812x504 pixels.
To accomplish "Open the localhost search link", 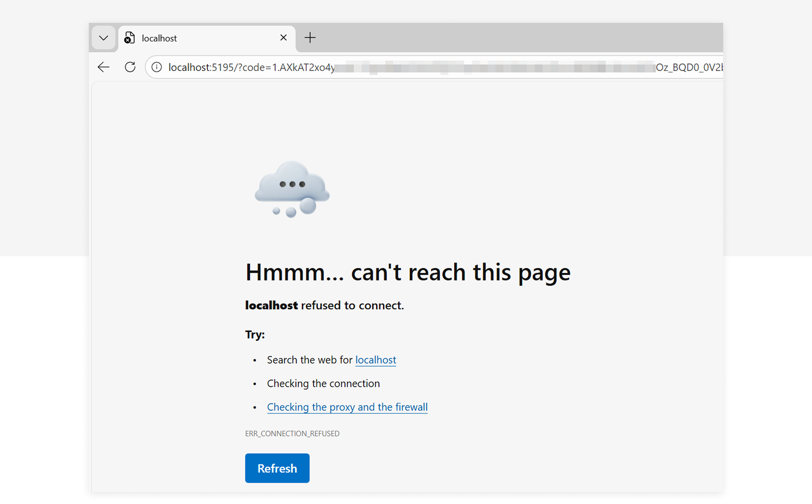I will (x=376, y=360).
